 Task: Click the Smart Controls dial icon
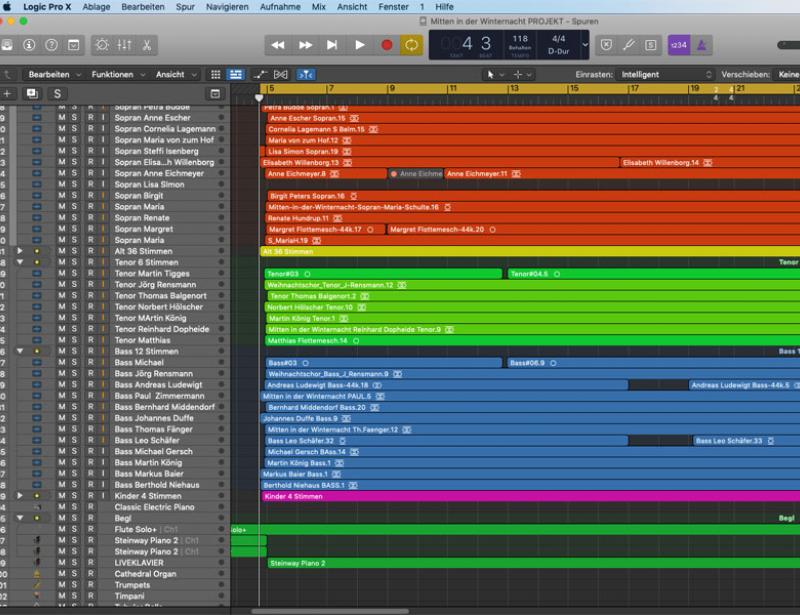102,45
